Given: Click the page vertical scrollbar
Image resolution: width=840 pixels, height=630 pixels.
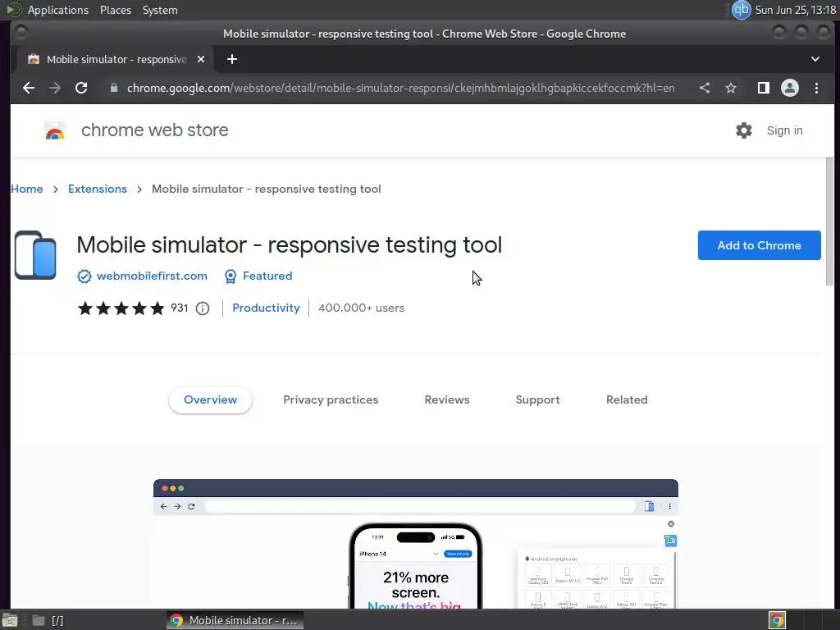Looking at the screenshot, I should (829, 221).
